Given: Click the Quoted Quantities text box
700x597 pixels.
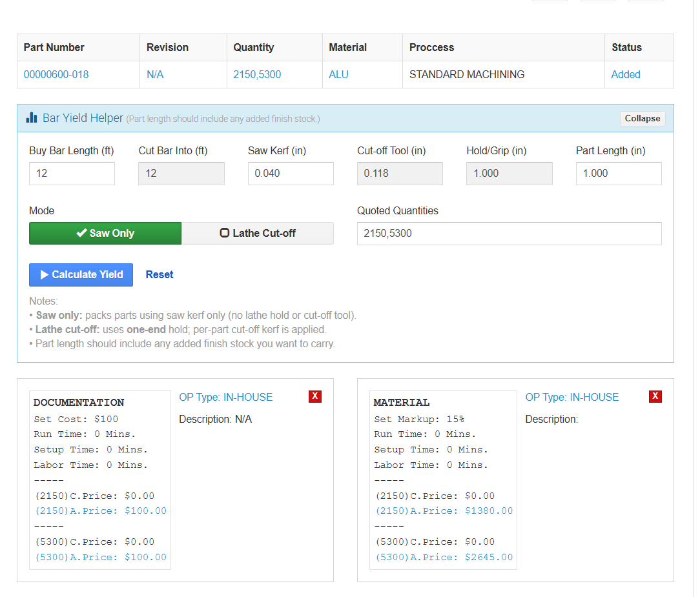Looking at the screenshot, I should pos(509,233).
